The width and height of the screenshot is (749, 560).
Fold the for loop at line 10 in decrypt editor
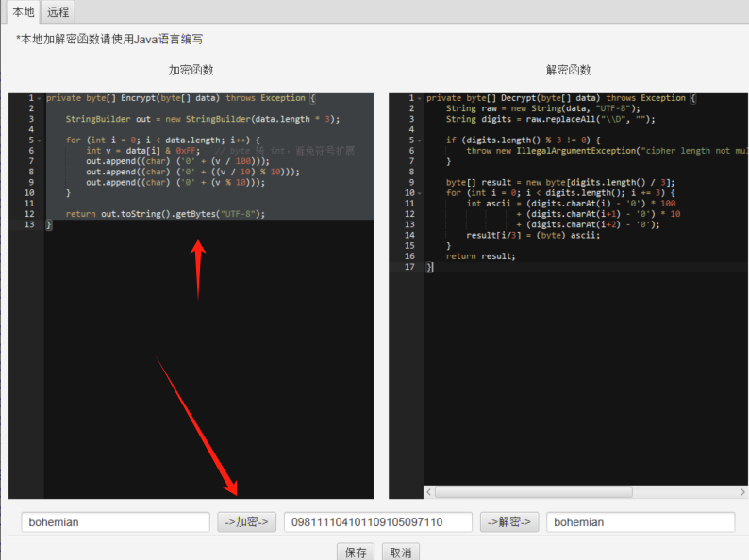419,192
